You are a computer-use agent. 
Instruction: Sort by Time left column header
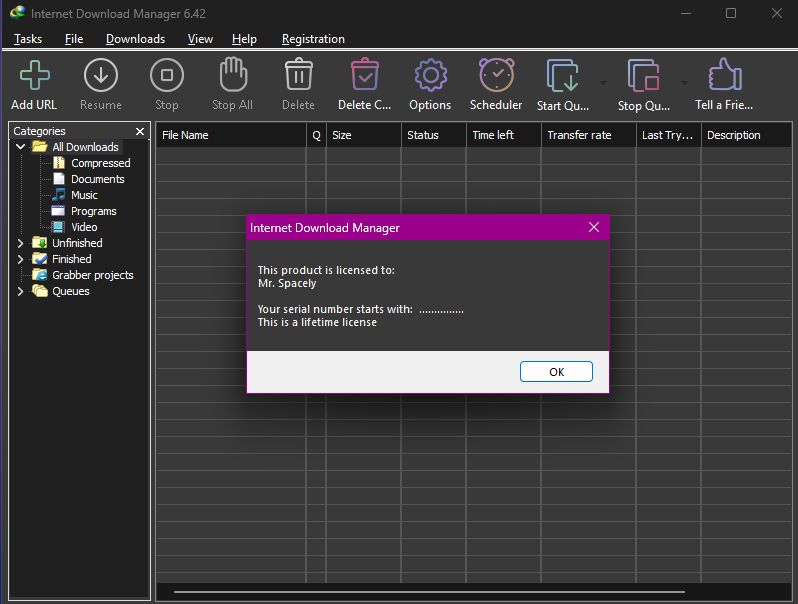(504, 135)
